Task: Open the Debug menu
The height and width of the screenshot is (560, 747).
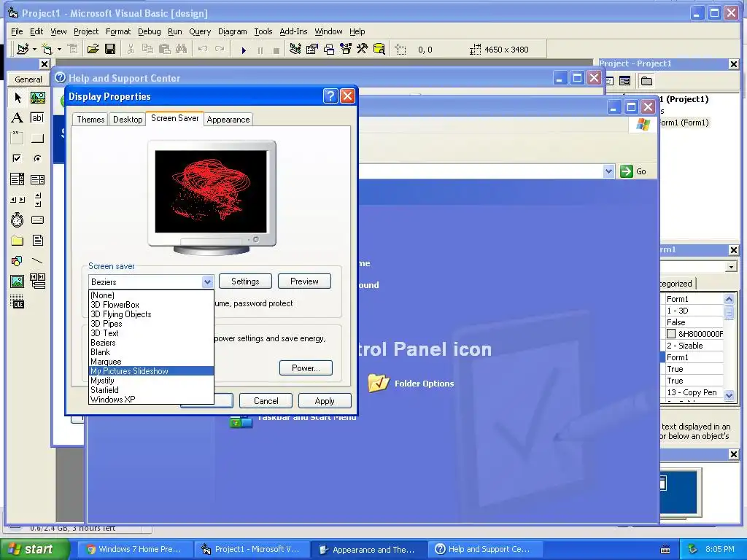Action: [149, 31]
